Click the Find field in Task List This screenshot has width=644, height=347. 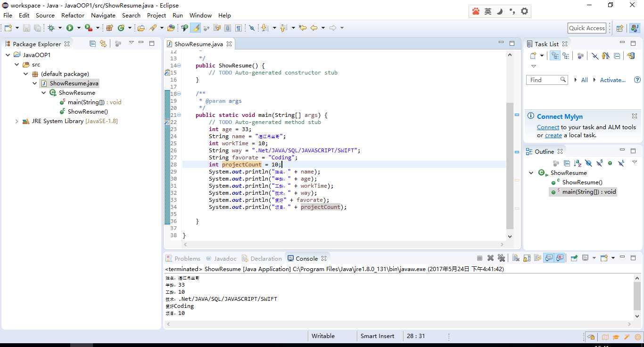click(543, 80)
